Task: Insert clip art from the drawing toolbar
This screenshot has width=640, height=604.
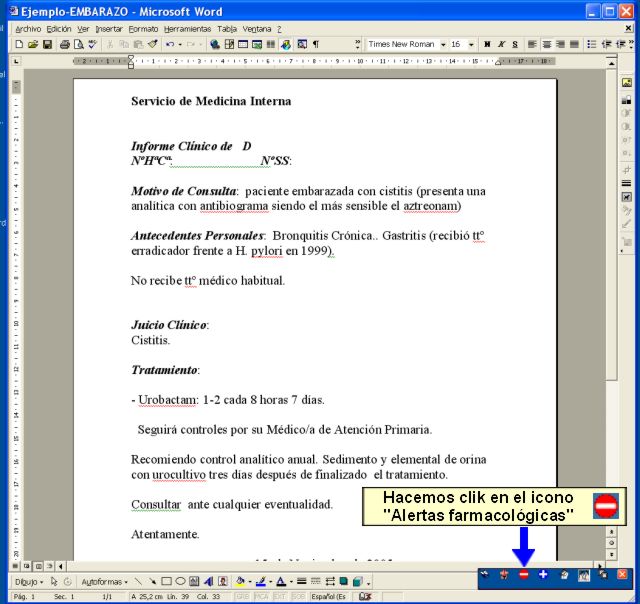Action: (223, 582)
